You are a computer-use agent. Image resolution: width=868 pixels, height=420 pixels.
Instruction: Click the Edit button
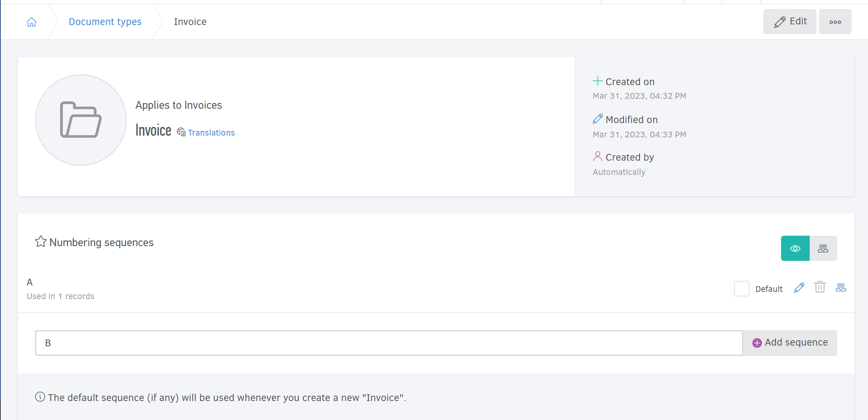(x=790, y=22)
